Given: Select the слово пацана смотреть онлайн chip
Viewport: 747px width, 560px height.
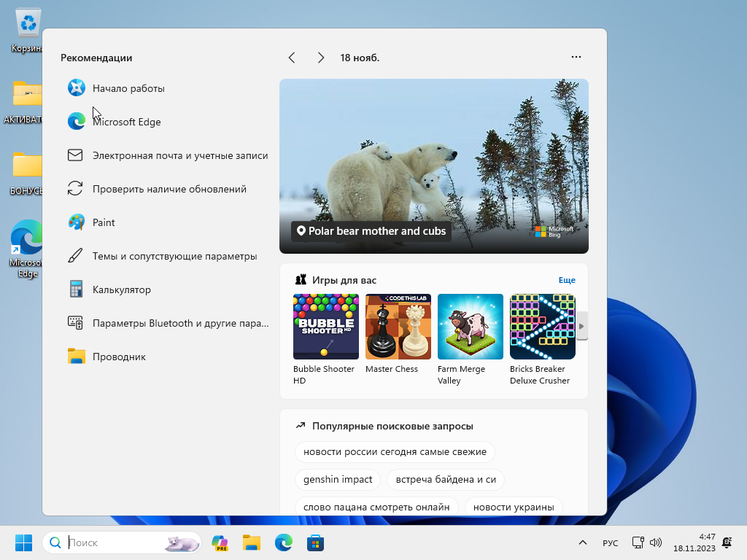Looking at the screenshot, I should click(376, 507).
